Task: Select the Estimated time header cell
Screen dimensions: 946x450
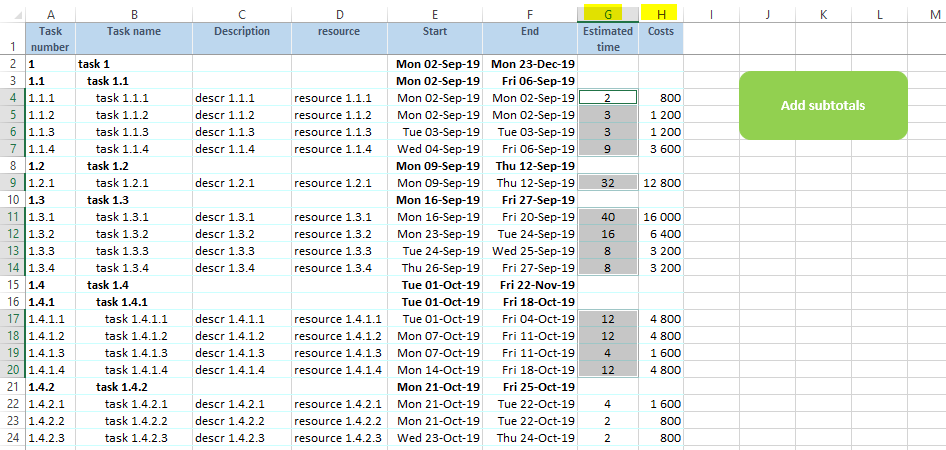Action: tap(608, 39)
